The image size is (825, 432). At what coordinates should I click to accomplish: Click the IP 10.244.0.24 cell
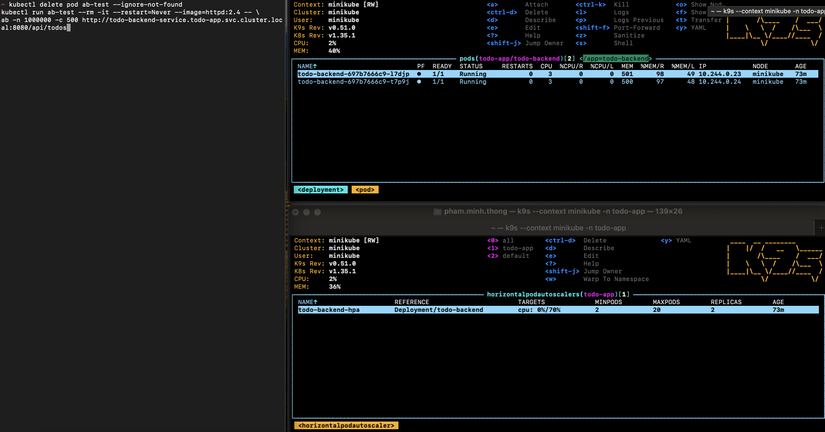tap(719, 82)
